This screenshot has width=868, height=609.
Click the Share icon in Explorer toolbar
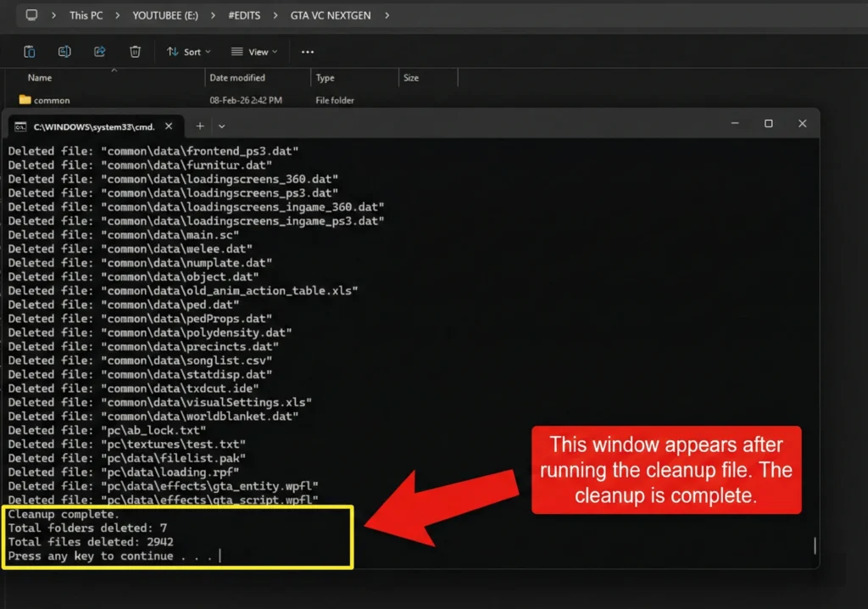tap(99, 52)
